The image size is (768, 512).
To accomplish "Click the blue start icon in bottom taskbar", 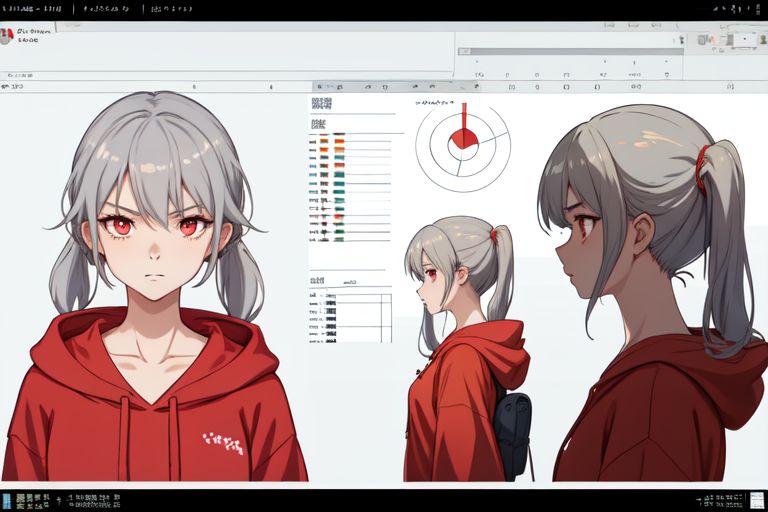I will pos(6,499).
